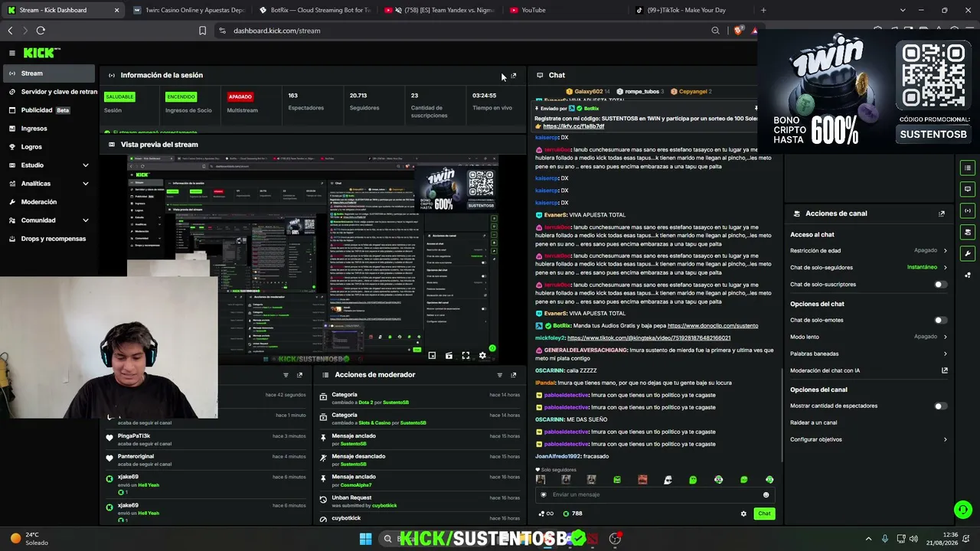980x551 pixels.
Task: Click the browser address bar URL
Action: (276, 31)
